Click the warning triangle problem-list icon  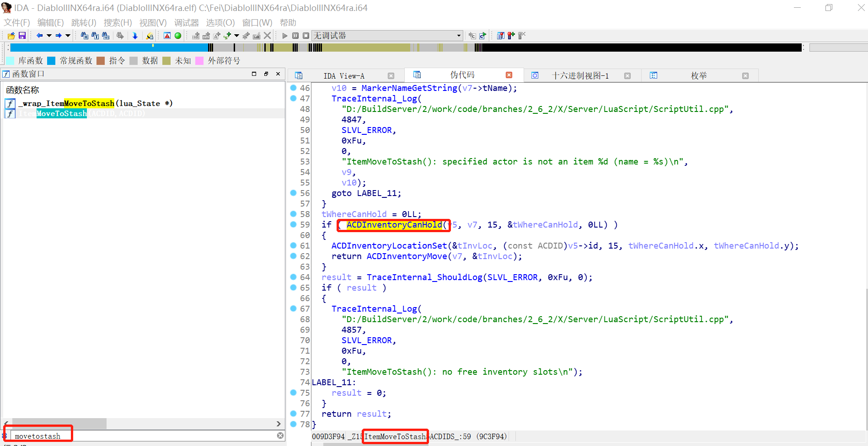[x=167, y=36]
